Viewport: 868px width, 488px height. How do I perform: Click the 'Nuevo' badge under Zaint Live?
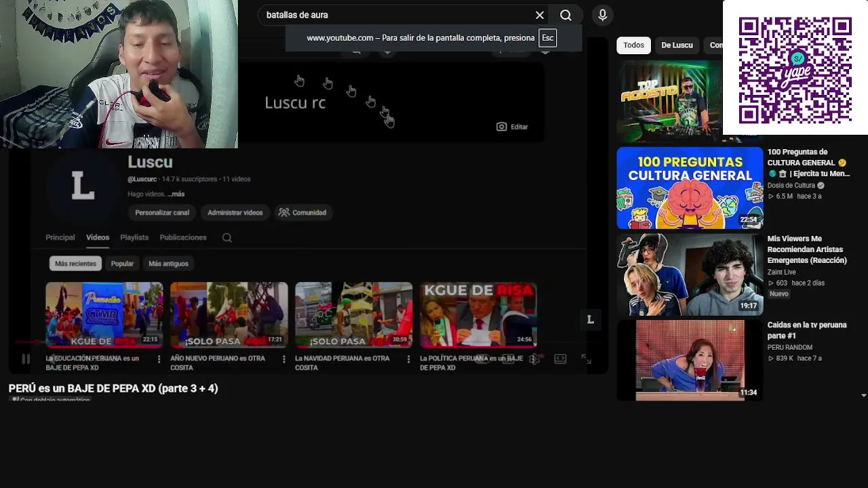coord(779,294)
